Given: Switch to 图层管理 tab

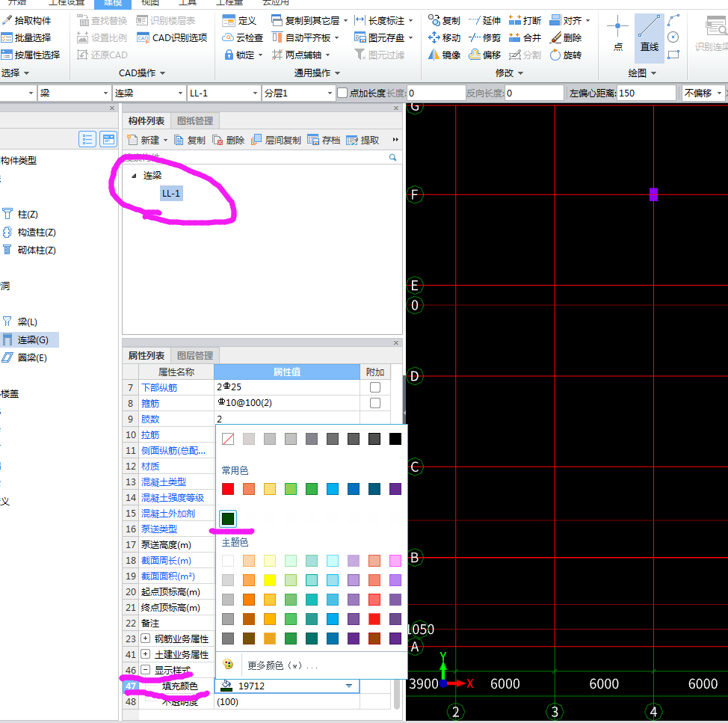Looking at the screenshot, I should click(195, 356).
